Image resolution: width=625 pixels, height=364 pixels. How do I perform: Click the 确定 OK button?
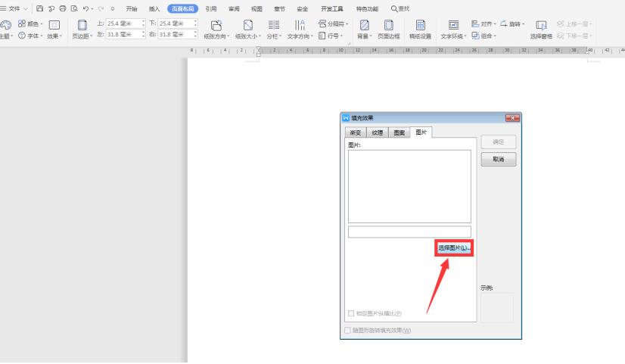click(498, 142)
